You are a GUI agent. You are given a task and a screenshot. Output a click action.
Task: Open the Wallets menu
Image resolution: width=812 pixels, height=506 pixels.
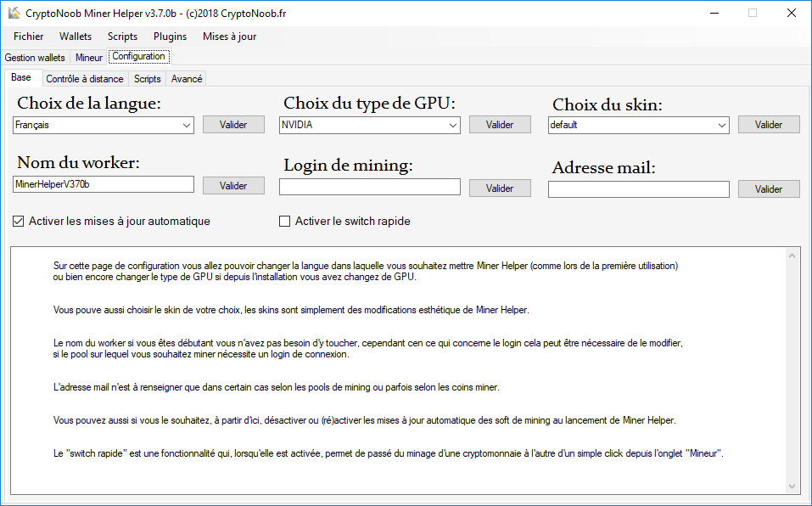(76, 37)
